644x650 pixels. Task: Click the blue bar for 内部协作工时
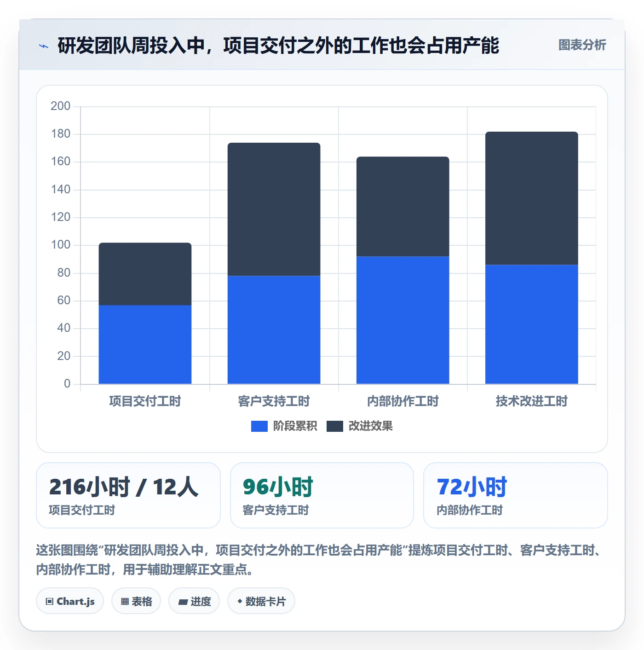(x=402, y=320)
